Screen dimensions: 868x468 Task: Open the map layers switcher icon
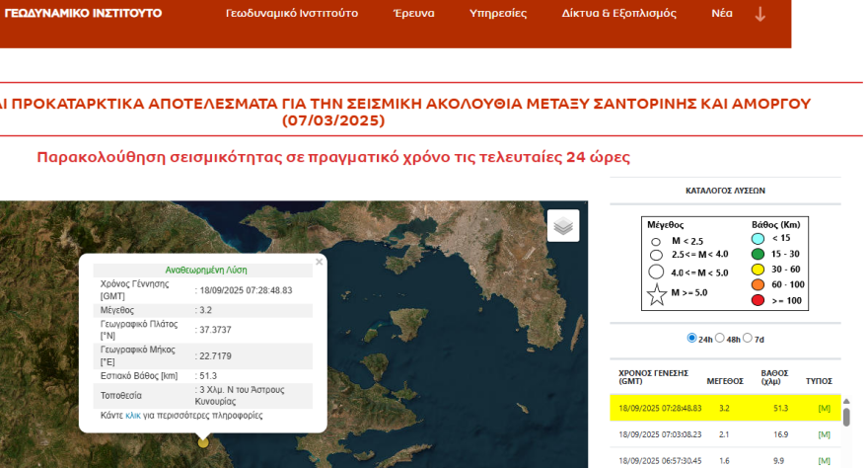click(x=563, y=225)
